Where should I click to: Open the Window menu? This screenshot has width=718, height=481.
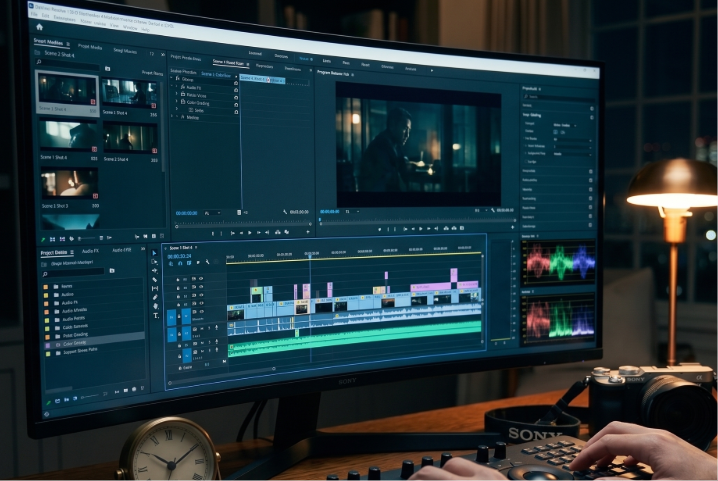coord(130,28)
